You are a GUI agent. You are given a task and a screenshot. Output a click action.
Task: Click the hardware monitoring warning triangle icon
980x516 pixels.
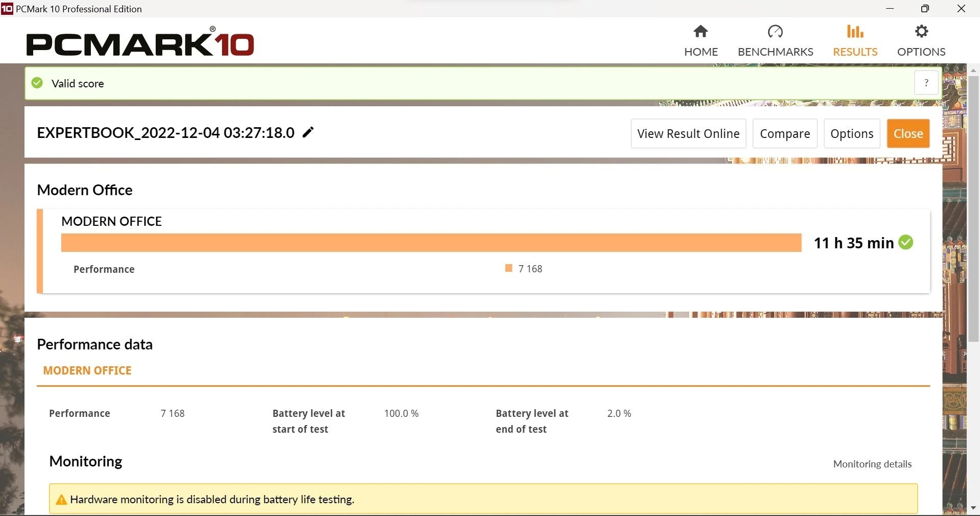(61, 500)
